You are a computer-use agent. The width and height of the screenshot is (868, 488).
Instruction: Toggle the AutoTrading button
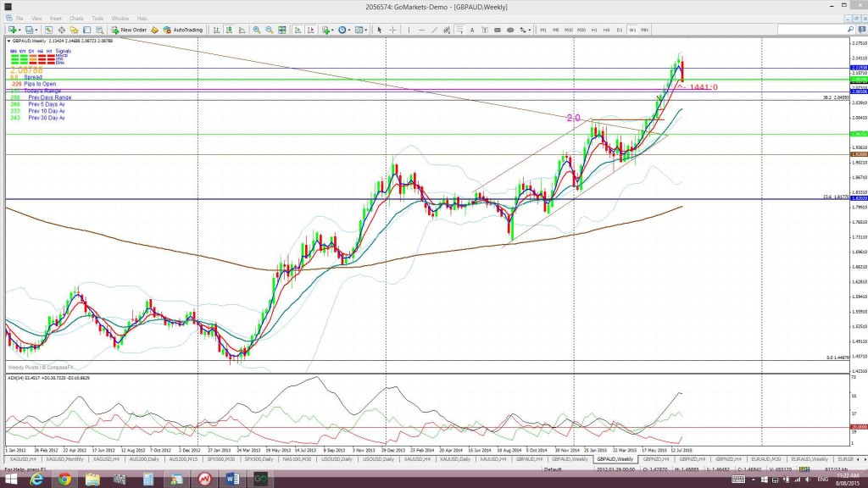tap(183, 30)
